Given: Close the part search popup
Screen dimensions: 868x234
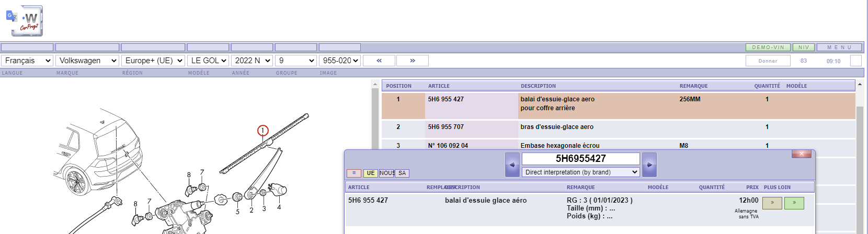Looking at the screenshot, I should 802,154.
